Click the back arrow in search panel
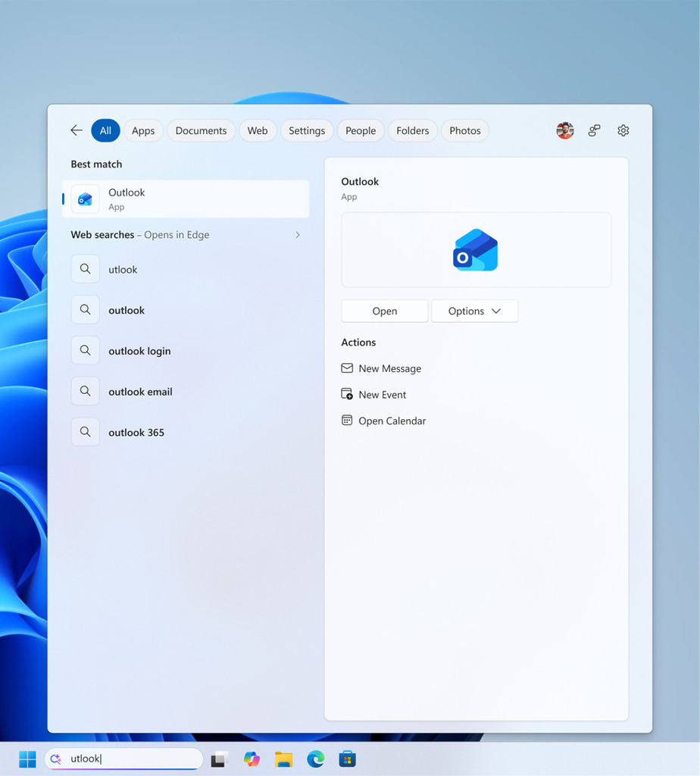 click(x=77, y=130)
